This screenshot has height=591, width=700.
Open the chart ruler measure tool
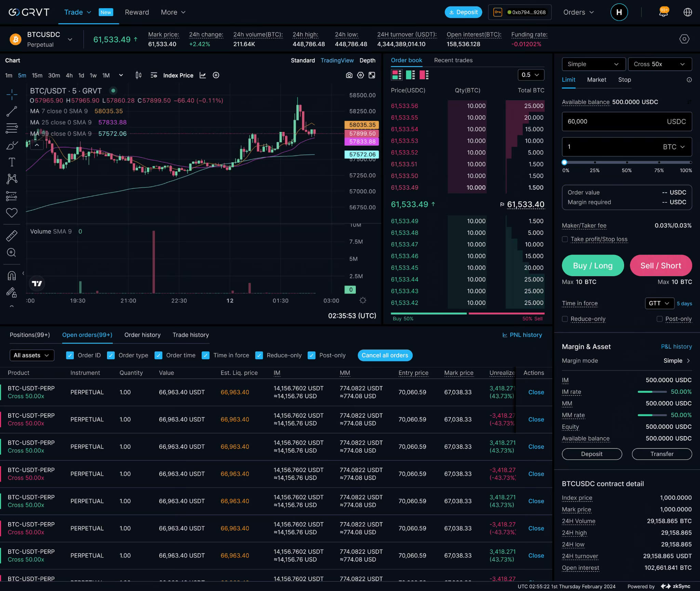(12, 236)
